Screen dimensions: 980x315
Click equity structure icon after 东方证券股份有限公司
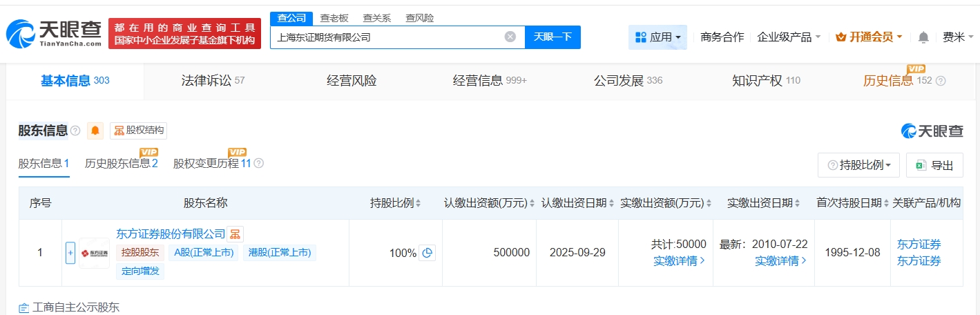(x=236, y=234)
